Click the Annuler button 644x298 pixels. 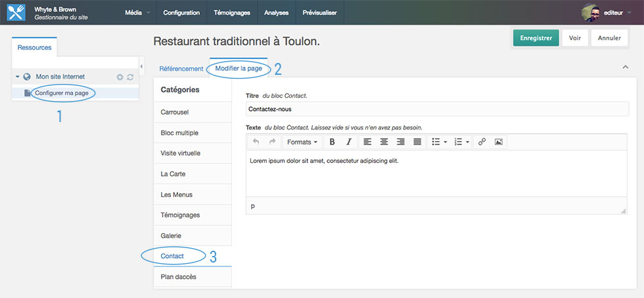tap(609, 38)
